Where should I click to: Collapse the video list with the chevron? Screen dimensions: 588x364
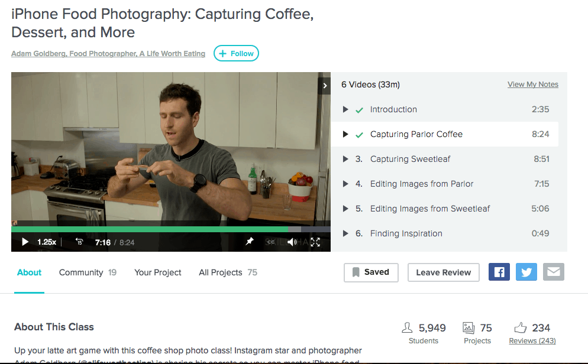coord(325,86)
